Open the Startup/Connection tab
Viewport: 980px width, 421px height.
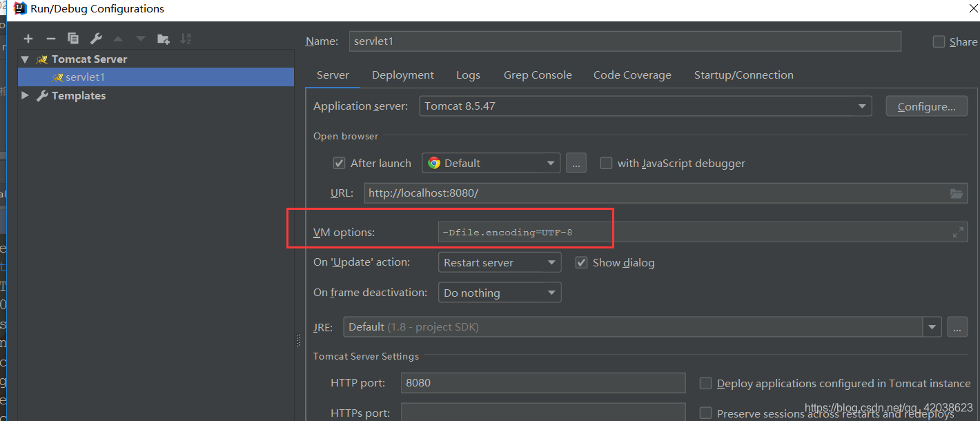pyautogui.click(x=744, y=75)
